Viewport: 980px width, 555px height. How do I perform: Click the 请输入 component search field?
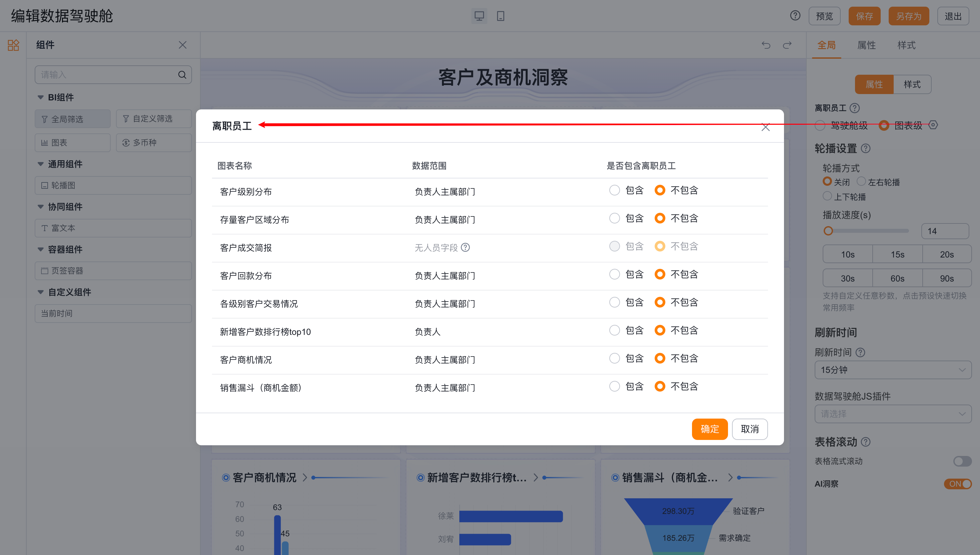pos(113,75)
